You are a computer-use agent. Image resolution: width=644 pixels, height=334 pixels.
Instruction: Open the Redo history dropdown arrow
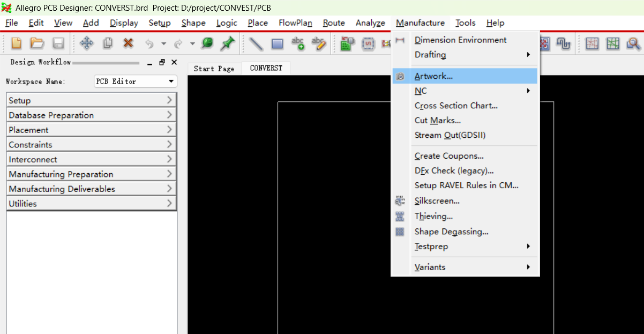click(192, 44)
